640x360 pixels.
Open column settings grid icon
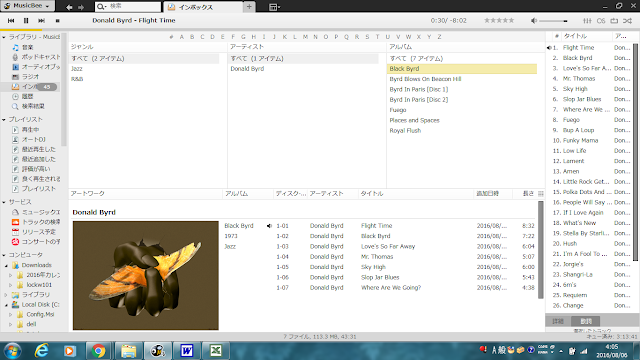click(x=540, y=193)
